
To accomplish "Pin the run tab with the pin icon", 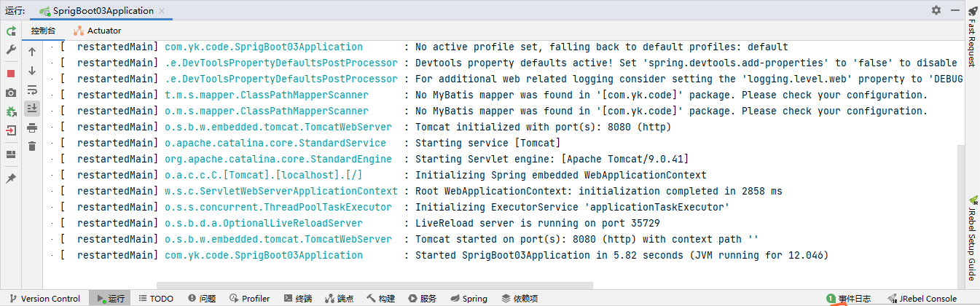I will coord(11,178).
